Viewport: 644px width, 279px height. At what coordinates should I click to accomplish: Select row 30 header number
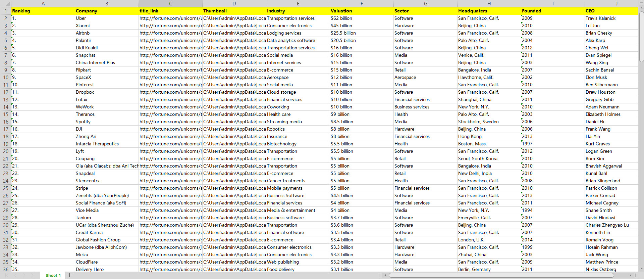click(6, 225)
